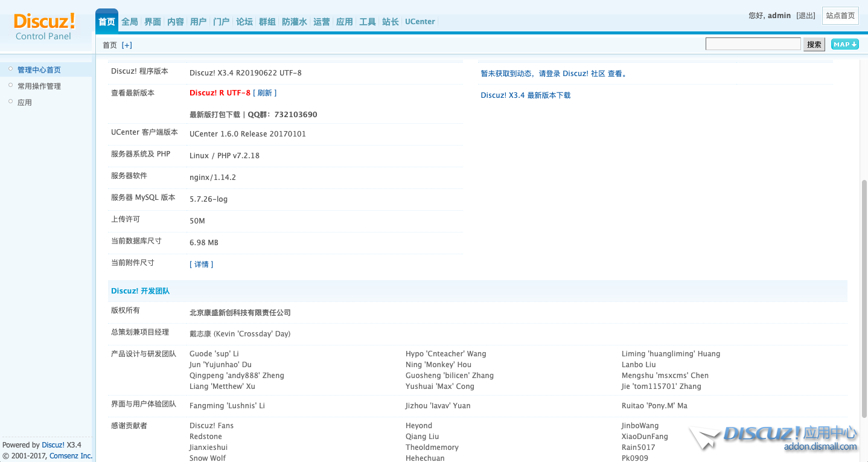This screenshot has width=868, height=462.
Task: Click the MAP sitemap icon button
Action: click(844, 44)
